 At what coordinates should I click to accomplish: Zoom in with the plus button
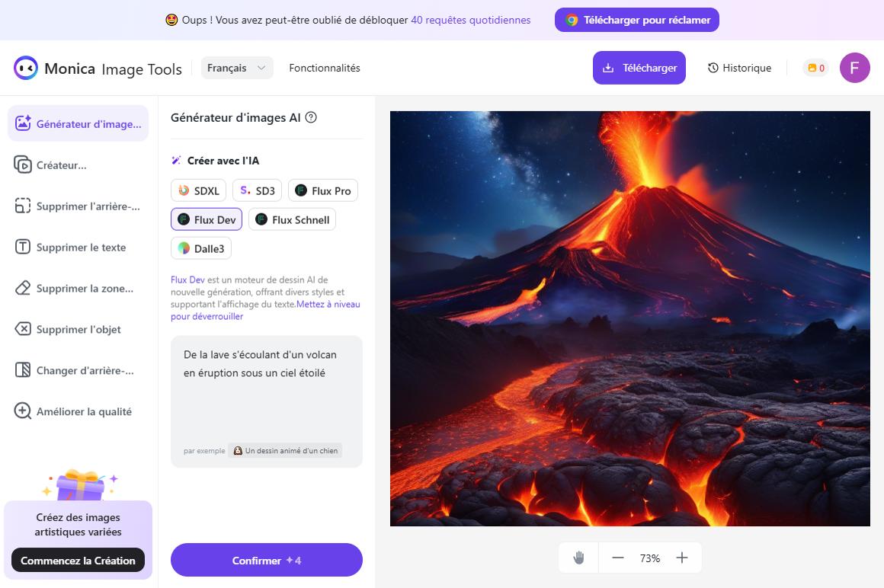click(682, 558)
